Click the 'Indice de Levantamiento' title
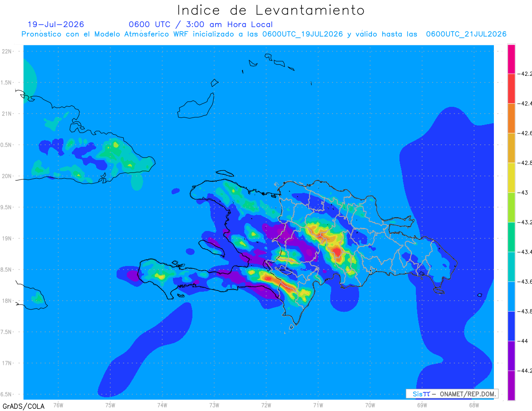This screenshot has height=411, width=532. pos(271,10)
